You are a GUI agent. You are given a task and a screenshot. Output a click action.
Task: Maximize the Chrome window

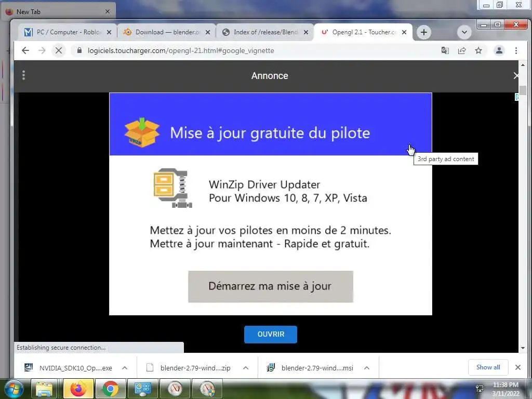497,24
